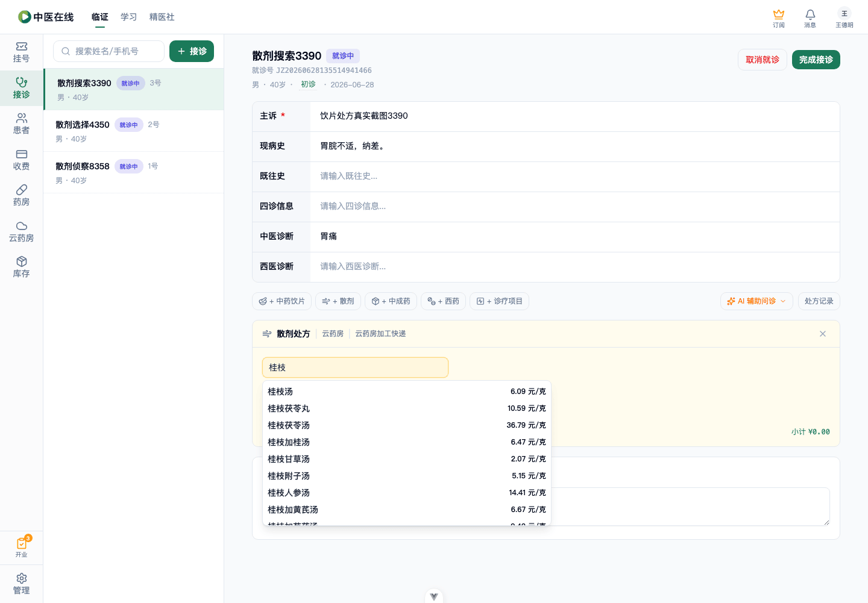
Task: Click the floating chevron icon at page bottom
Action: pyautogui.click(x=434, y=596)
